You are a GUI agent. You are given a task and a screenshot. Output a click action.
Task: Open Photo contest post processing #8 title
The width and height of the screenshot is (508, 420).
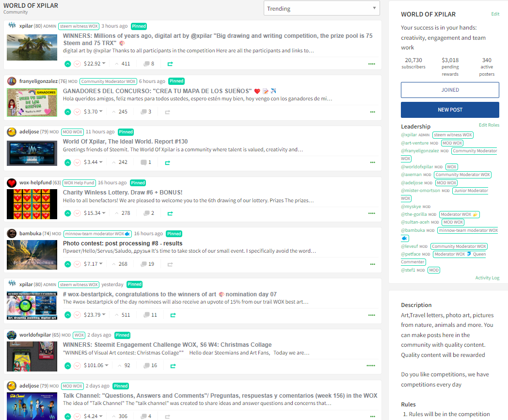click(x=123, y=243)
